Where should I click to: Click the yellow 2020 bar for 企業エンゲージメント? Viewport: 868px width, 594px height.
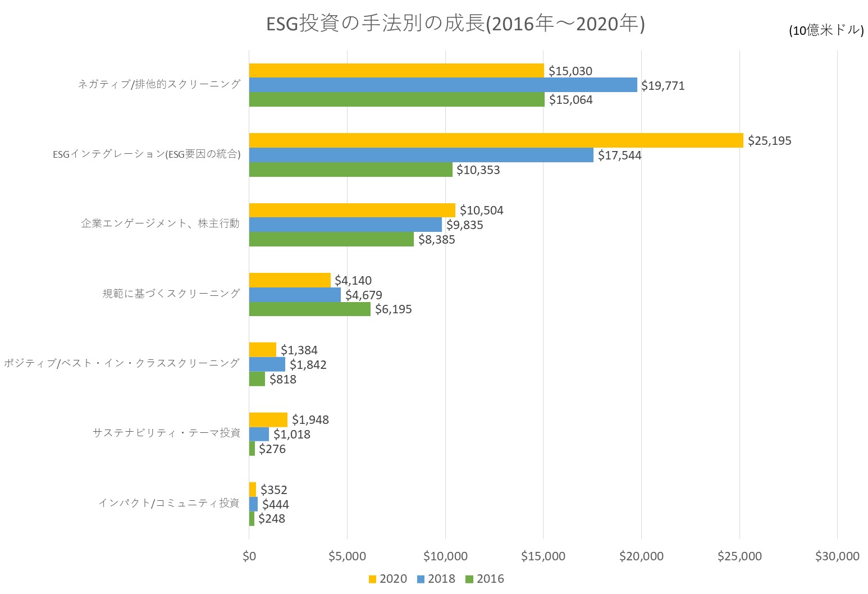[352, 210]
